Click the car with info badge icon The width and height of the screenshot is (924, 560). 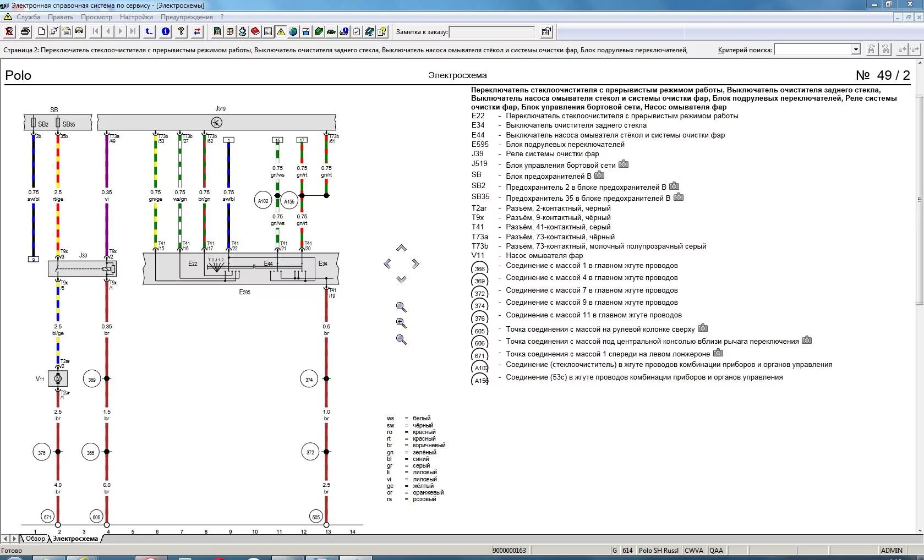point(344,31)
